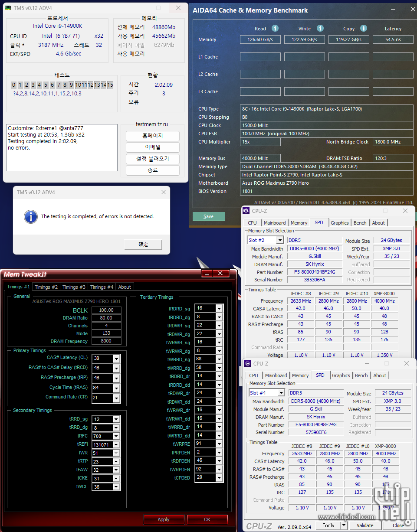The width and height of the screenshot is (417, 532).
Task: Select the Timings #1 tab
Action: pyautogui.click(x=19, y=287)
